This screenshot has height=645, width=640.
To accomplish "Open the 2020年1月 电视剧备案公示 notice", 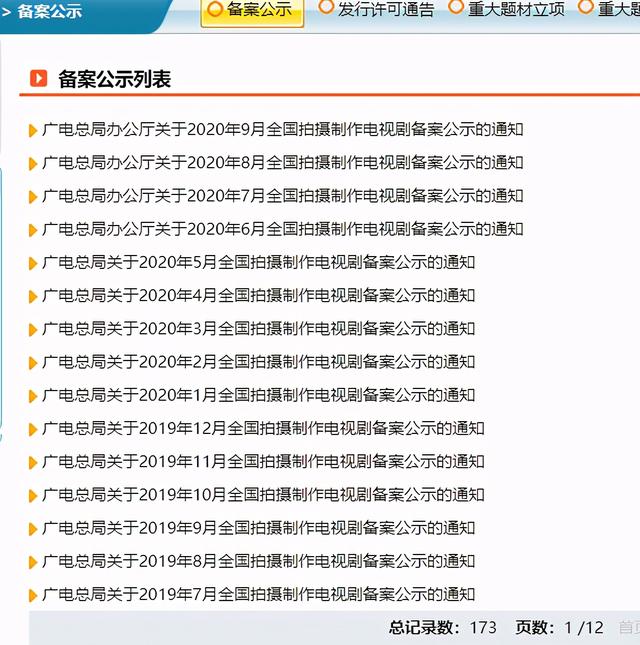I will (259, 395).
